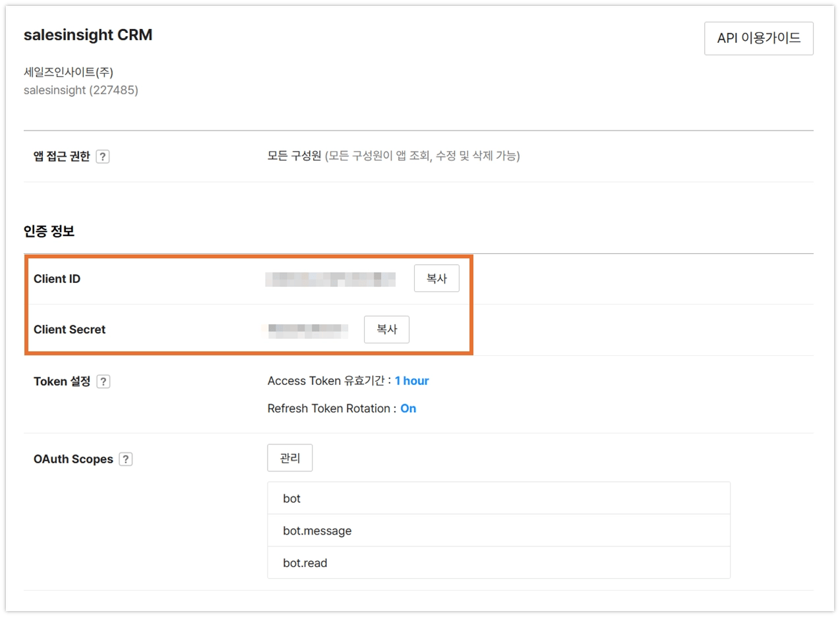Copy the Client Secret with 복사

[x=386, y=330]
